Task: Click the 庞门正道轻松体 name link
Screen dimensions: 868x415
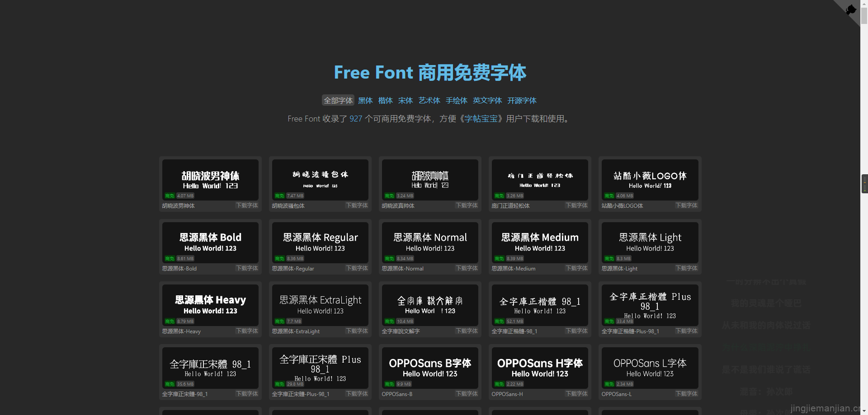Action: pyautogui.click(x=510, y=206)
